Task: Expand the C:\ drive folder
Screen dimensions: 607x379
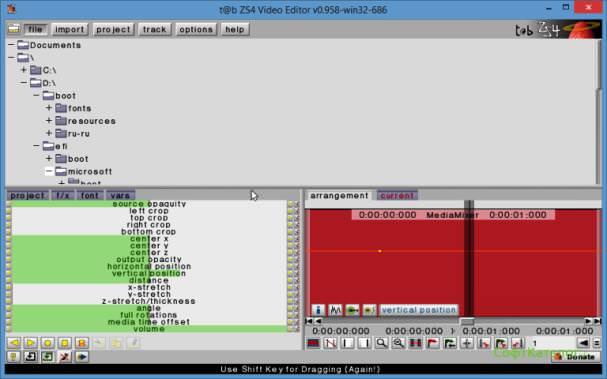Action: (x=24, y=70)
